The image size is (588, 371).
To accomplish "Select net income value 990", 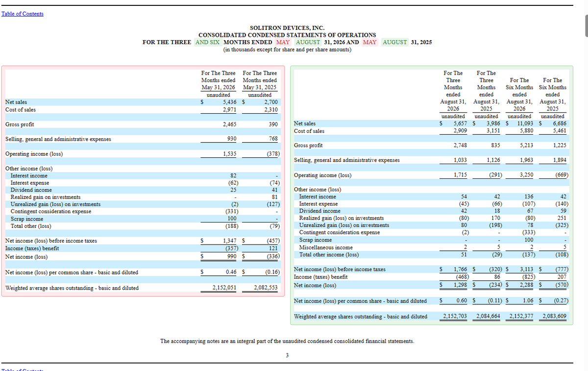I will (x=232, y=256).
